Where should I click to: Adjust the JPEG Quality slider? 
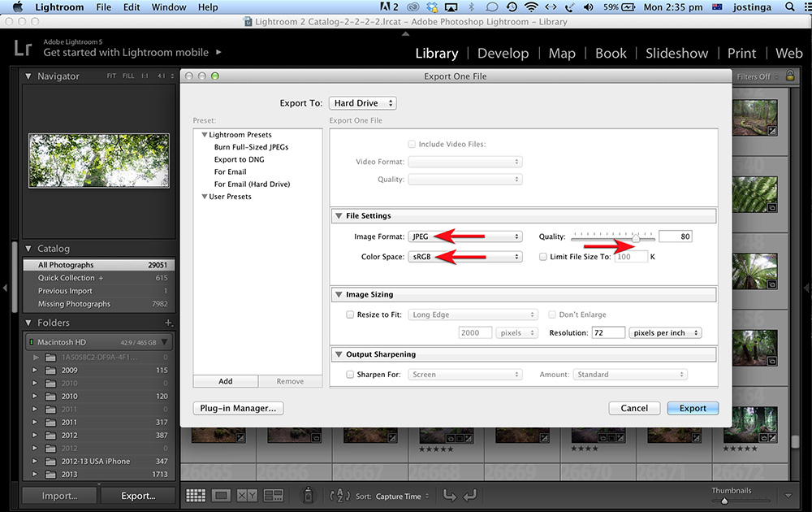click(x=636, y=238)
